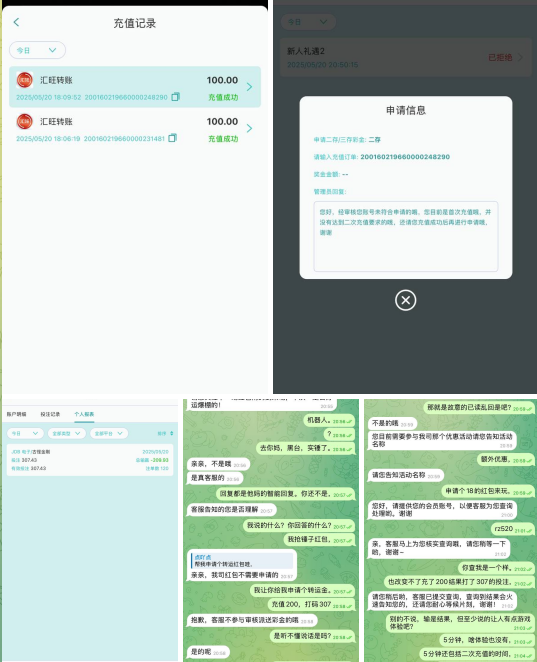Click the 汇旺转账 logo in the first record
Image resolution: width=537 pixels, height=662 pixels.
coord(24,80)
